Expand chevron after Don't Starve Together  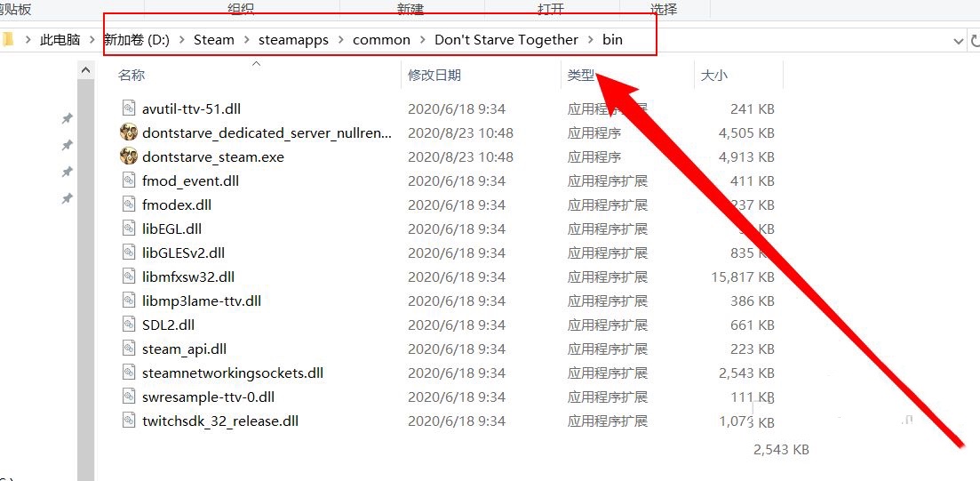click(591, 40)
